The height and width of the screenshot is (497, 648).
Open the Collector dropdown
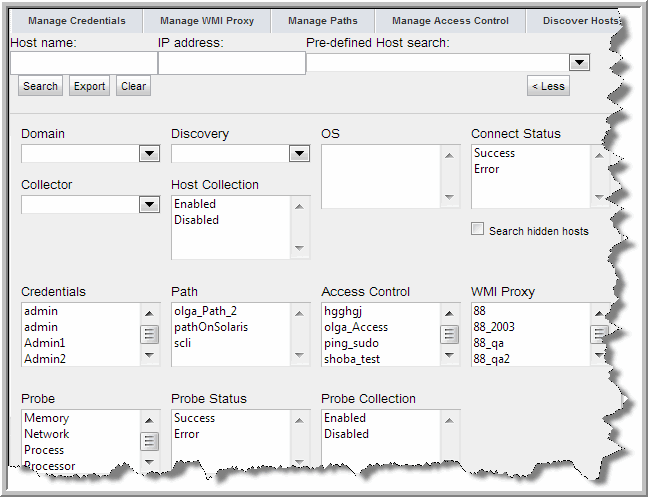point(149,204)
